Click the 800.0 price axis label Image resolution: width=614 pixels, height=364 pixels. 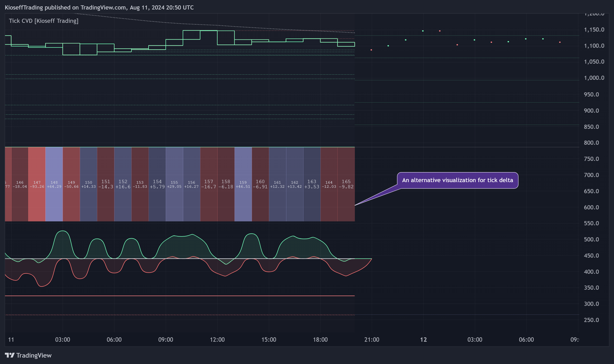591,143
